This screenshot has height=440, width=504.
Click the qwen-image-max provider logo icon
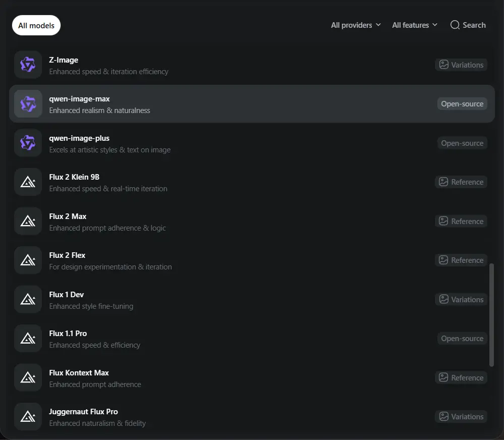tap(28, 104)
